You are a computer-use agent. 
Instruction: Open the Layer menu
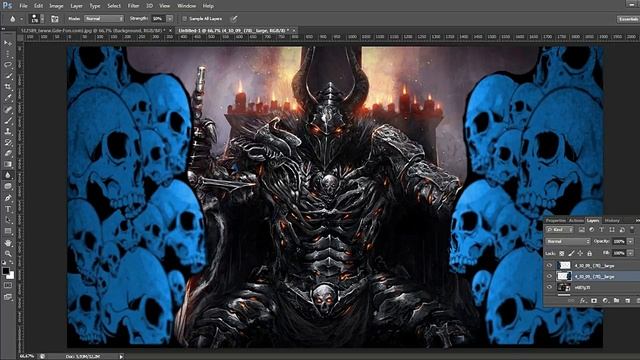76,6
